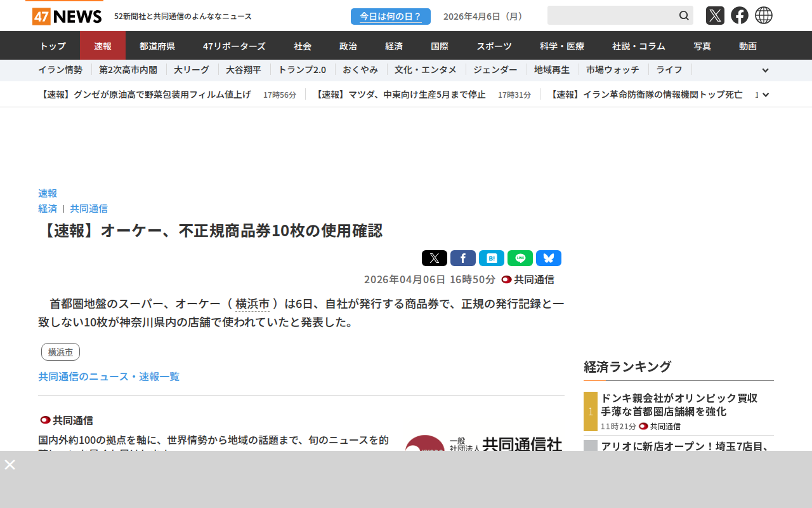The width and height of the screenshot is (812, 508).
Task: Share article on X (black button)
Action: click(435, 258)
